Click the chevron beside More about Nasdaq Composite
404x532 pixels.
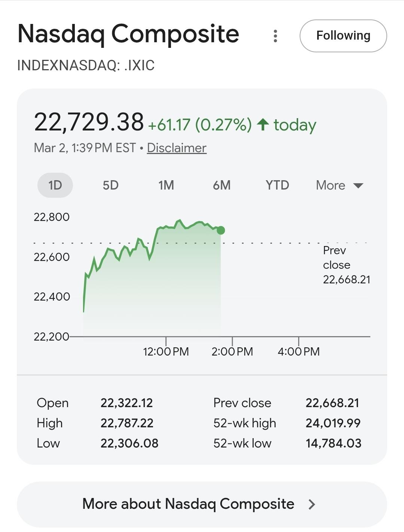[312, 504]
